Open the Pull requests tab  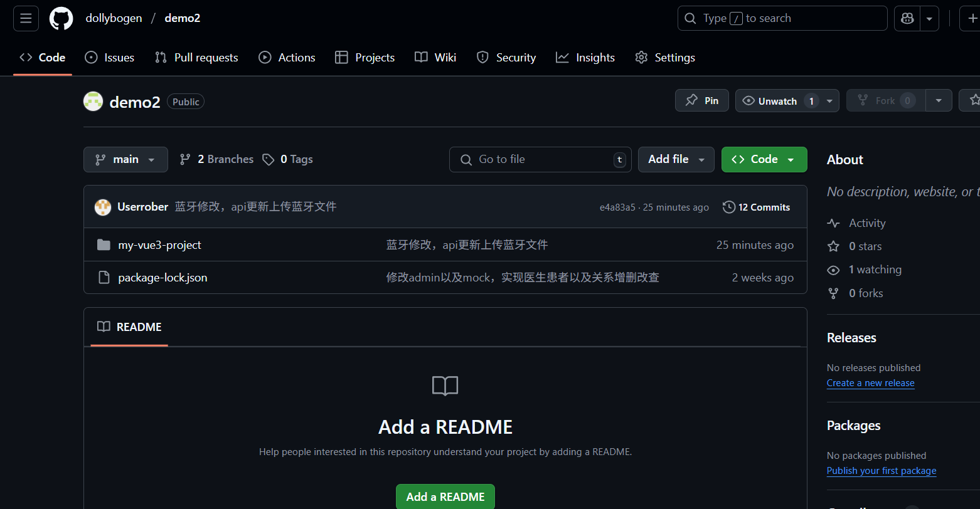[x=196, y=58]
